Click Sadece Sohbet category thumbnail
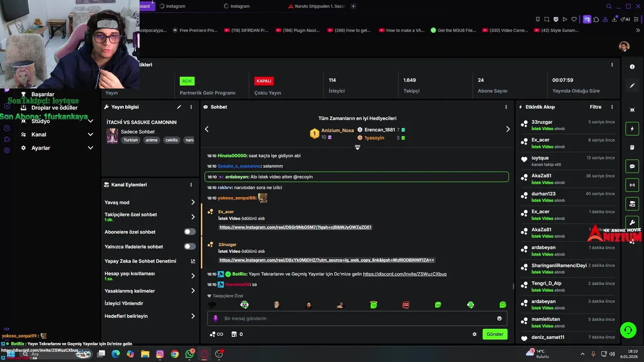 112,135
